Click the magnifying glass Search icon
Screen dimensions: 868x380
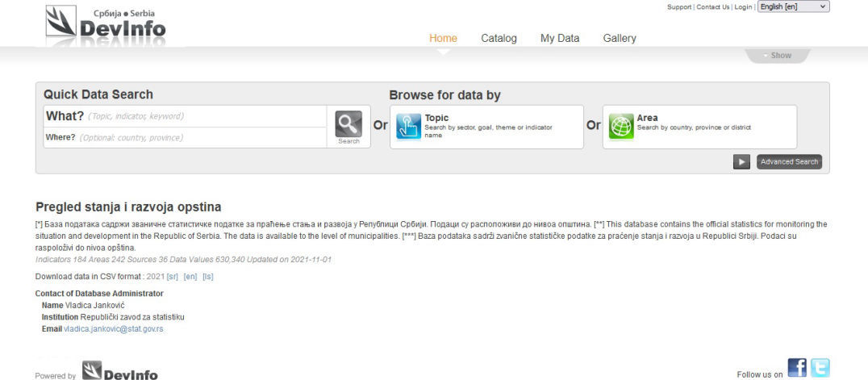point(348,124)
